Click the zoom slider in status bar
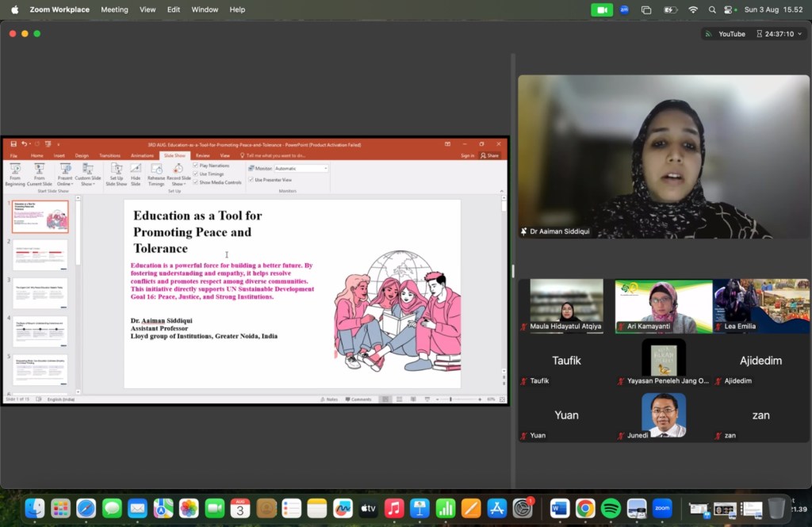812x527 pixels. click(x=451, y=399)
